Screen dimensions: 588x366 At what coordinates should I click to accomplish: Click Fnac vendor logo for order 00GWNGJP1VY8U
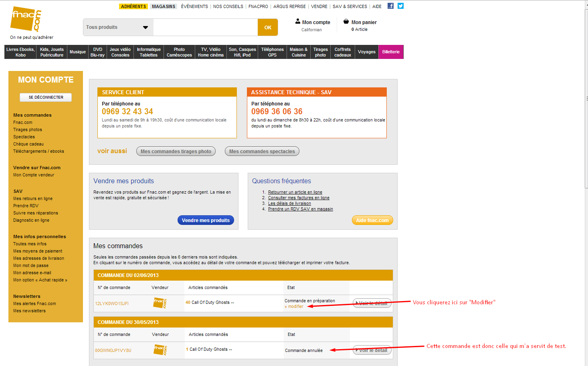160,350
